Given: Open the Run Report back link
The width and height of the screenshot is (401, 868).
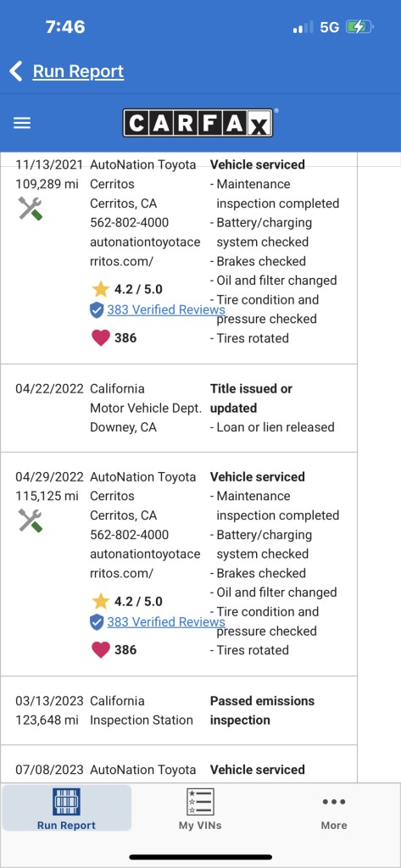Looking at the screenshot, I should click(78, 71).
